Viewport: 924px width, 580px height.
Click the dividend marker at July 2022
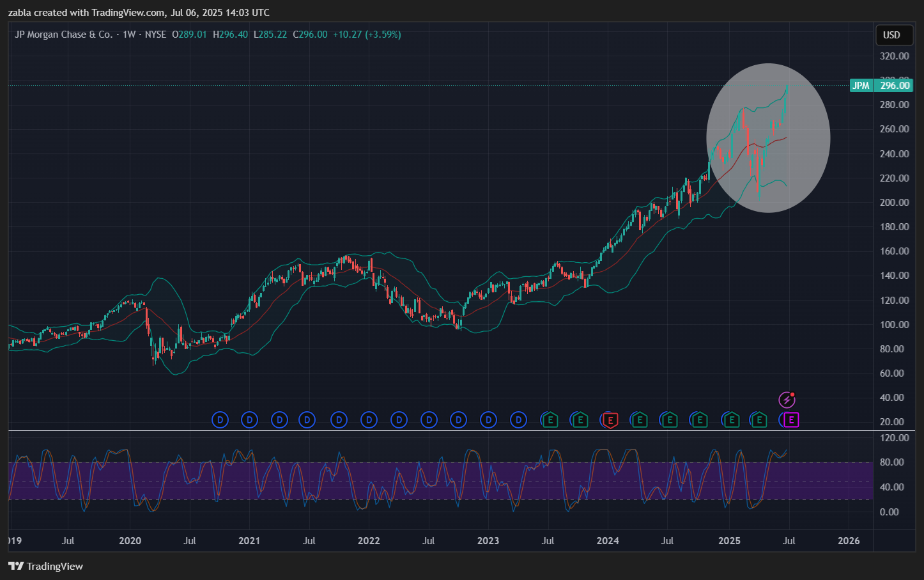pyautogui.click(x=429, y=420)
